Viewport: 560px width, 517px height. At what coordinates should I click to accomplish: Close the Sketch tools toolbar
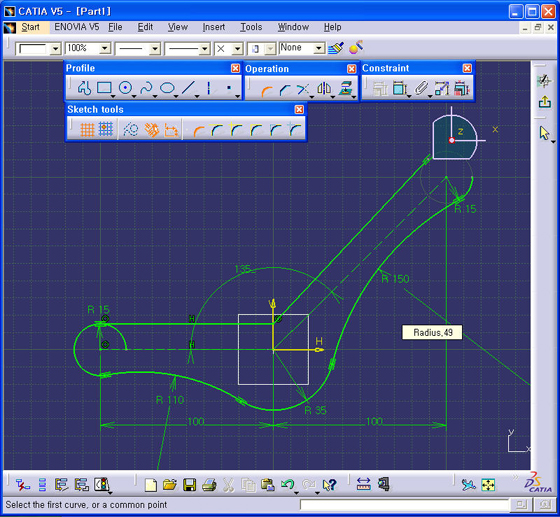(x=299, y=109)
